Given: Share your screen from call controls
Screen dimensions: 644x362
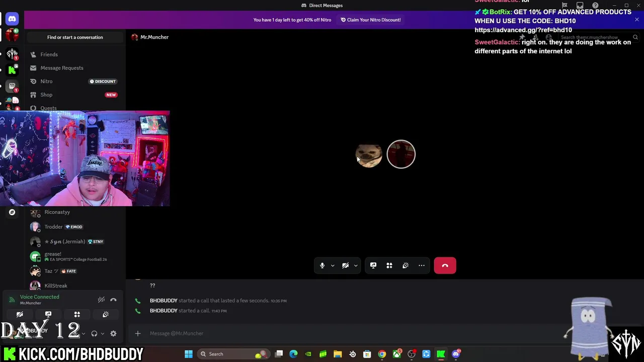Looking at the screenshot, I should pyautogui.click(x=373, y=265).
